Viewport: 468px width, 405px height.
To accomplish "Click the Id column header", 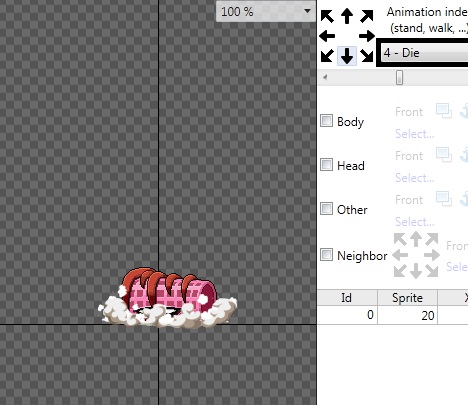I will point(347,297).
